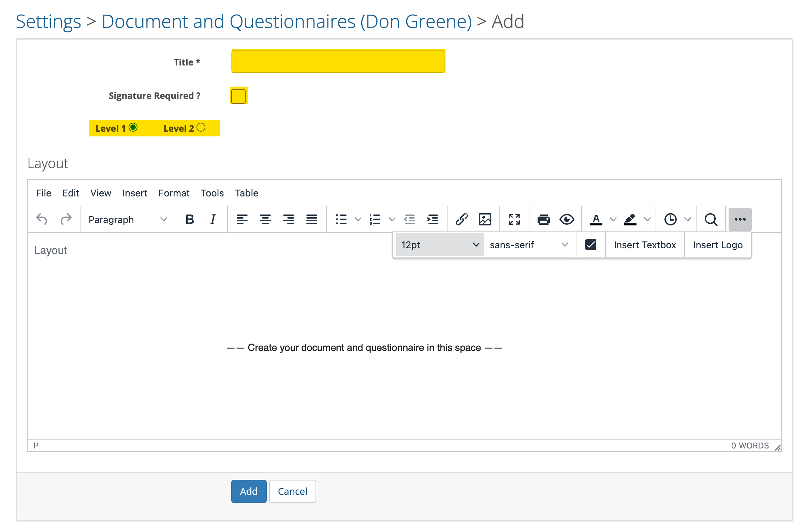Undo the last edit
805x532 pixels.
pos(42,219)
